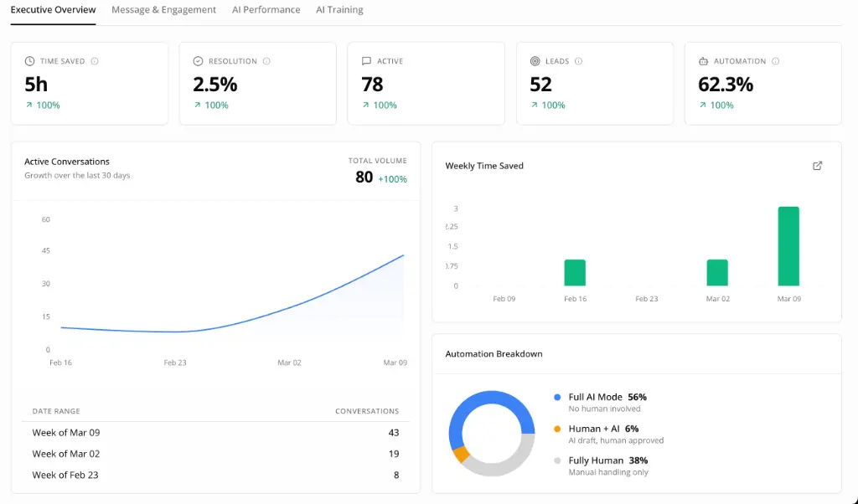858x504 pixels.
Task: Click the checkmark icon on Resolution card
Action: point(198,60)
